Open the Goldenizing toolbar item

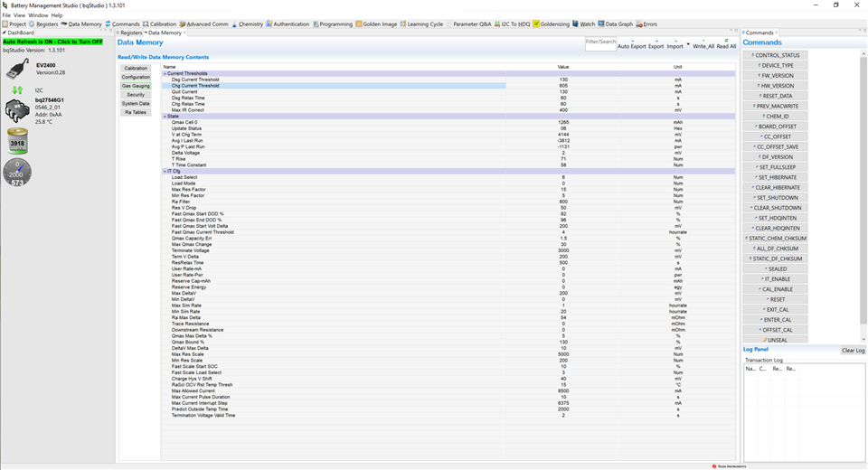(551, 23)
